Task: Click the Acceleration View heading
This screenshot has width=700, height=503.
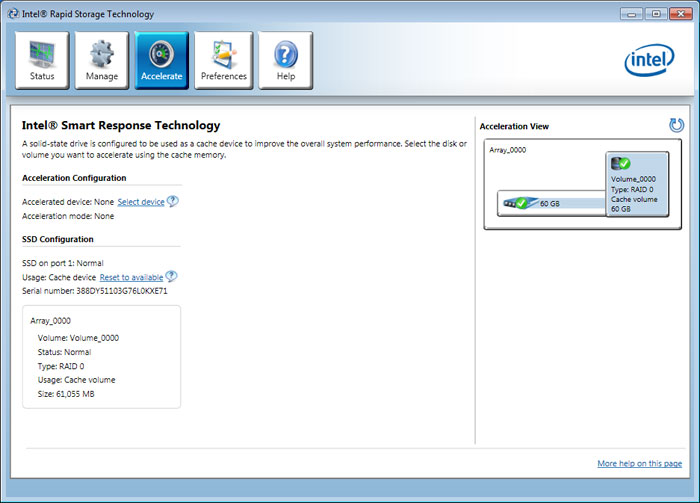Action: pos(514,126)
